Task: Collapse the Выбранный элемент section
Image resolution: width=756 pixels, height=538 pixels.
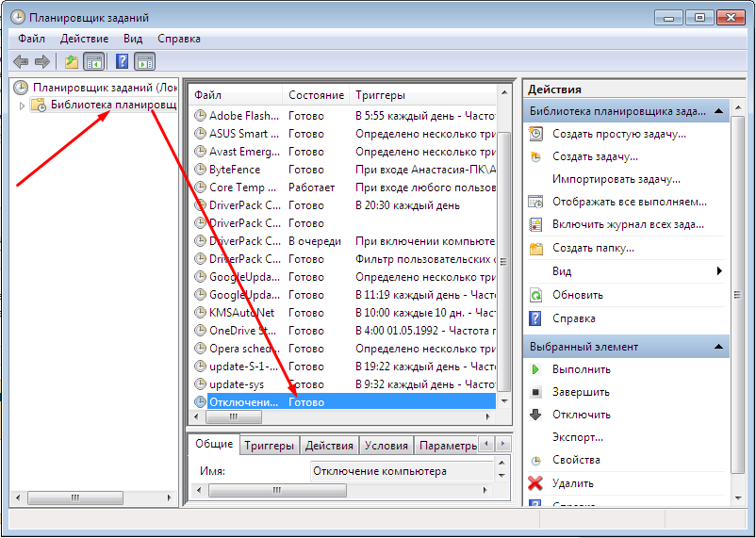Action: tap(719, 347)
